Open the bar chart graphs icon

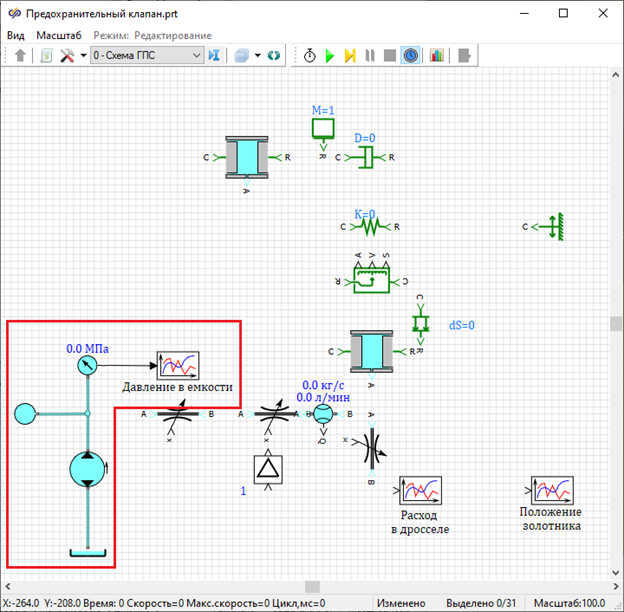(437, 56)
